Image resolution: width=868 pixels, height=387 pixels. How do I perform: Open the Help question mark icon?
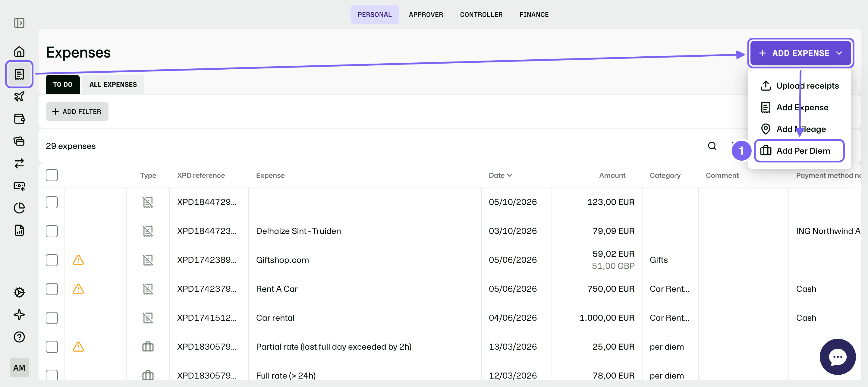pyautogui.click(x=19, y=337)
